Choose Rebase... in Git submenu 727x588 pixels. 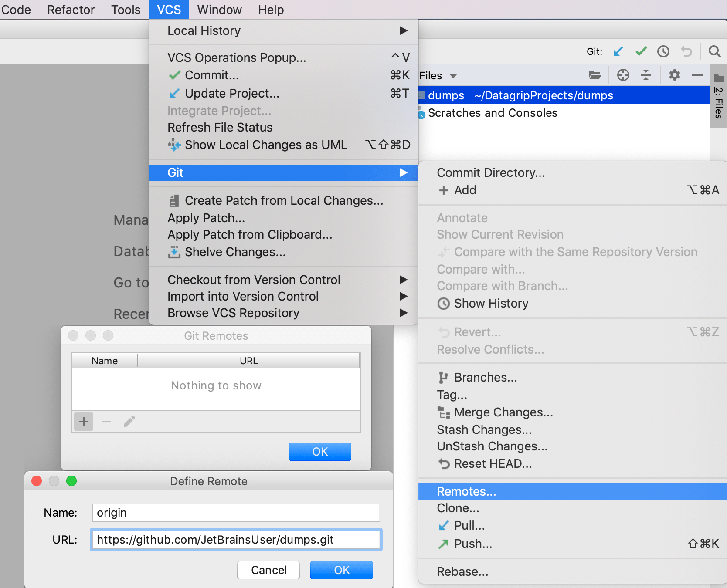coord(572,571)
